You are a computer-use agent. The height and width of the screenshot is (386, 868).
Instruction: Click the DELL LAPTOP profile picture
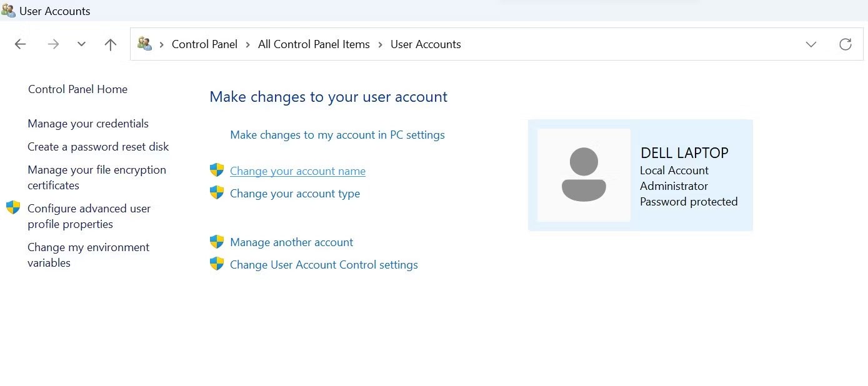[584, 175]
